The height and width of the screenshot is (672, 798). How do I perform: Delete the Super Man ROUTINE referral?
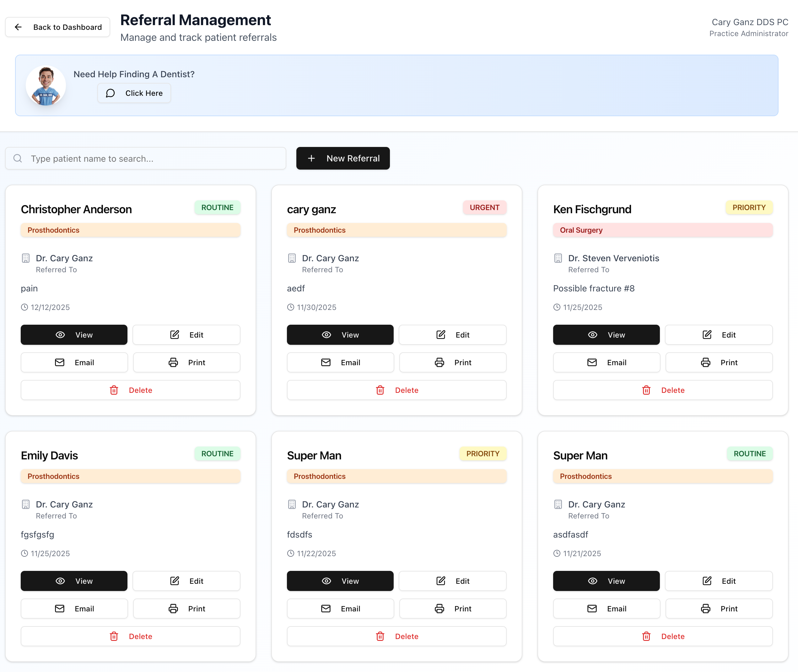pyautogui.click(x=663, y=636)
